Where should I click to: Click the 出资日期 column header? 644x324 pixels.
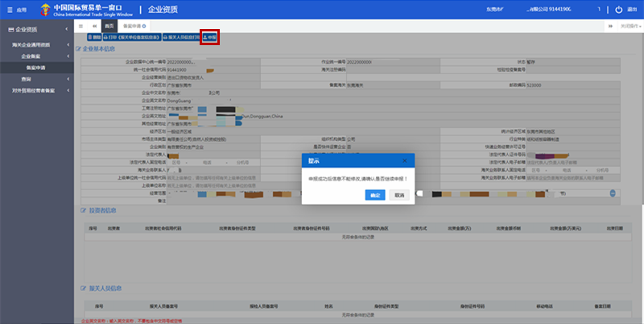(x=614, y=228)
